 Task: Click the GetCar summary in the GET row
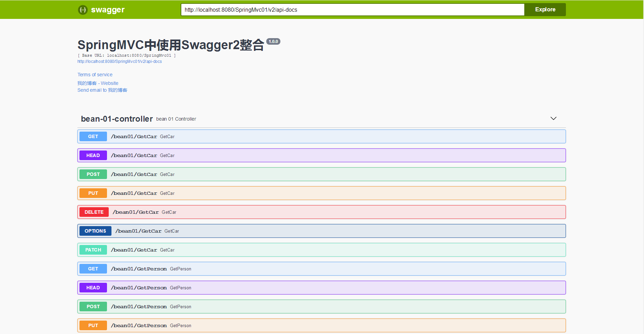pos(167,136)
